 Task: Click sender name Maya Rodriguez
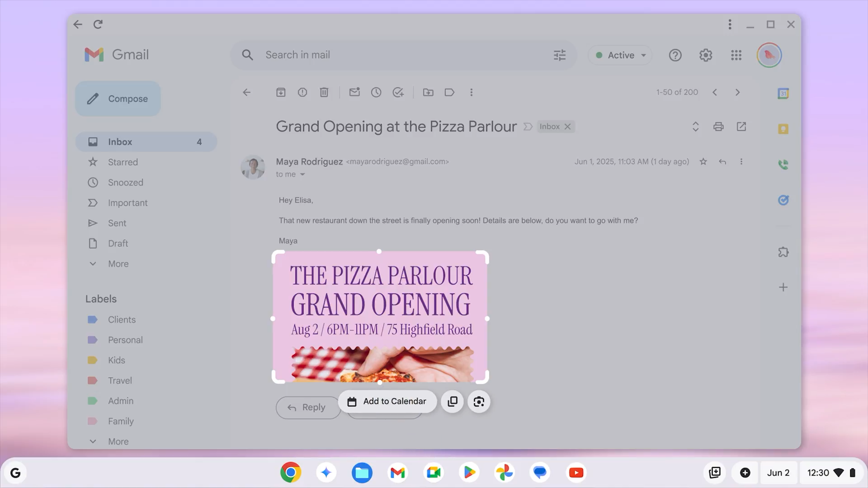tap(309, 161)
